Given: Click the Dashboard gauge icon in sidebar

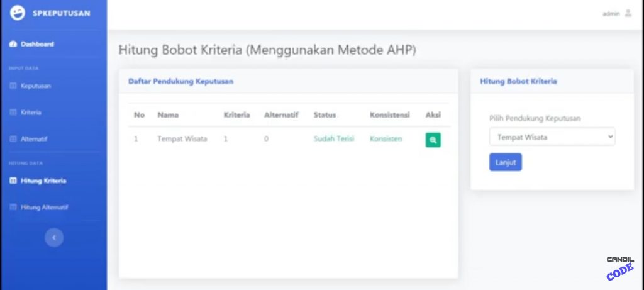Looking at the screenshot, I should (13, 44).
